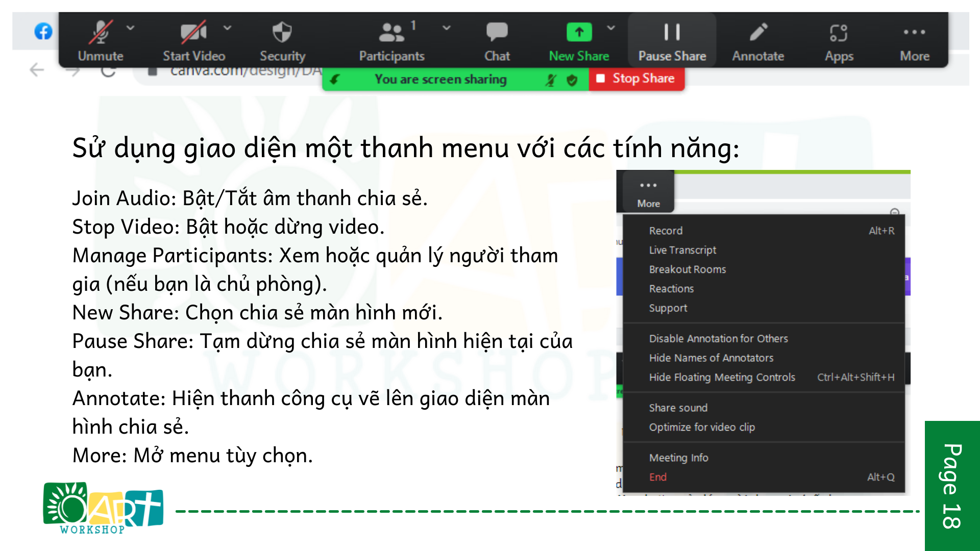Open the Chat bubble icon
The height and width of the screenshot is (551, 980).
point(497,33)
